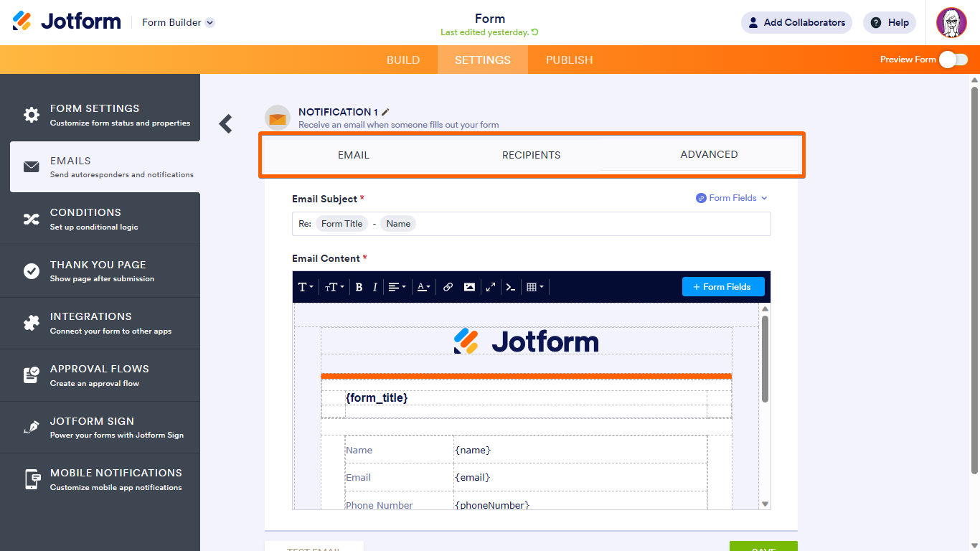Open the text alignment dropdown
The image size is (980, 551).
397,287
